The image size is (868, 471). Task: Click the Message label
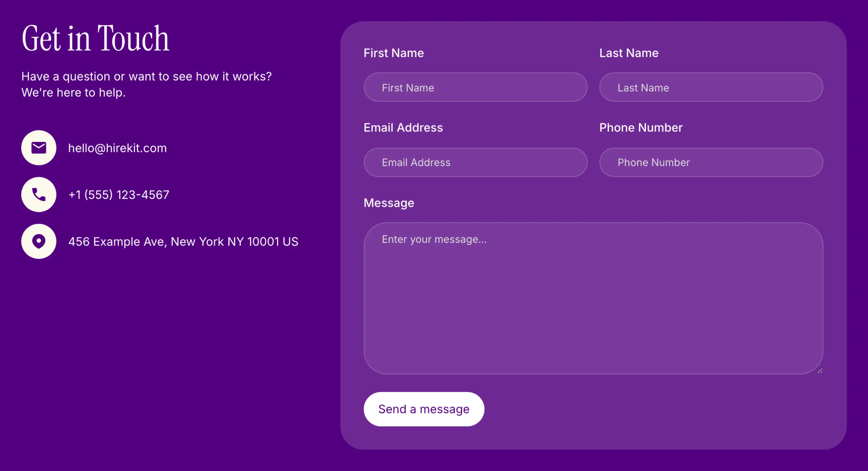click(389, 203)
